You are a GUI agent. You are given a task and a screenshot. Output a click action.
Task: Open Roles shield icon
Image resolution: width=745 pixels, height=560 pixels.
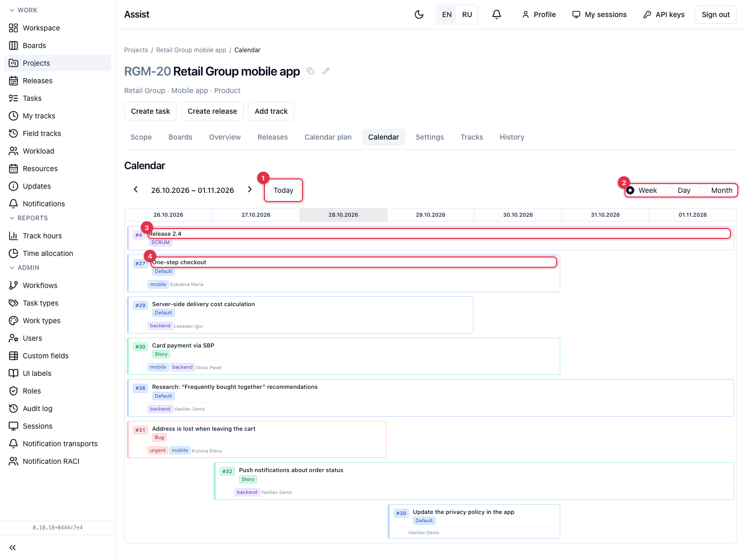click(x=13, y=391)
